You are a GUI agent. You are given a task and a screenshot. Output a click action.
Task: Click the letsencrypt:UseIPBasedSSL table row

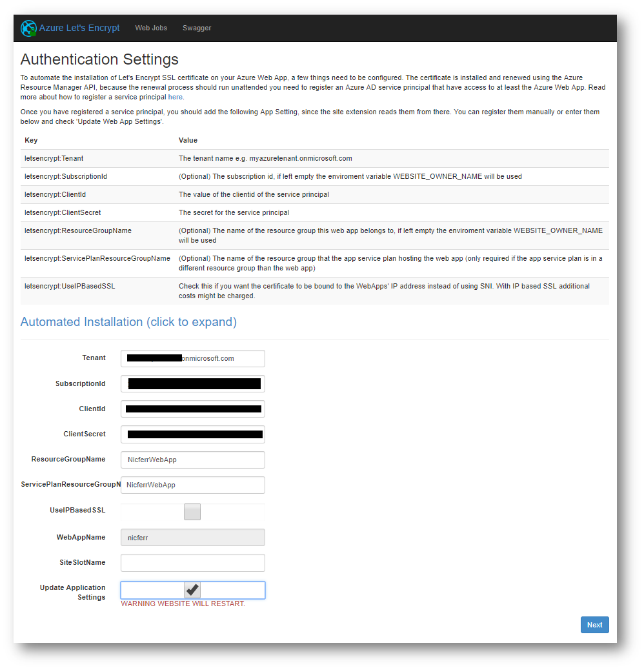[x=314, y=290]
